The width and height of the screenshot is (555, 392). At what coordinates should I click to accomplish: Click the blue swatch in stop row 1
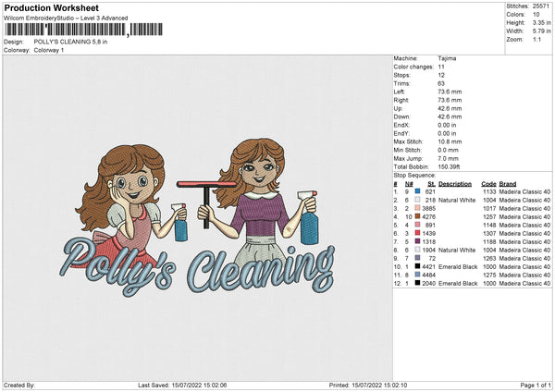tap(418, 191)
